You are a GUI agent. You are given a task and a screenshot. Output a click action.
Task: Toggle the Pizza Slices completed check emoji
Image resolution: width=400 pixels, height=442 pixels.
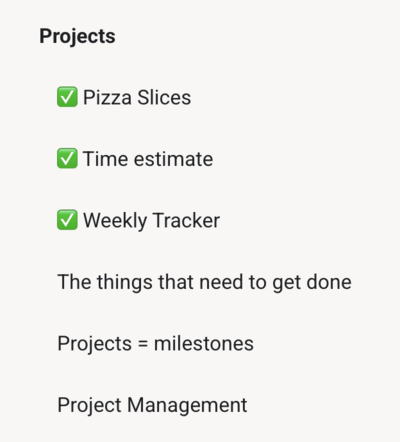click(67, 97)
